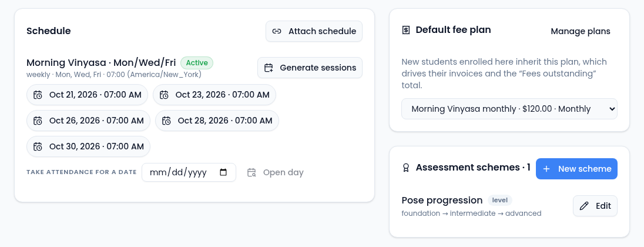Click the Pose progression scheme title
The width and height of the screenshot is (644, 247).
pyautogui.click(x=442, y=200)
